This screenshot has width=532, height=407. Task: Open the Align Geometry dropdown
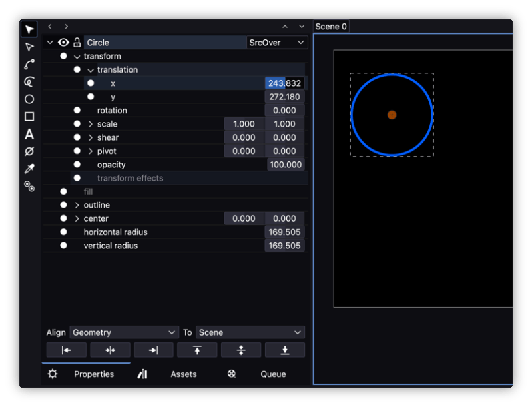click(125, 332)
